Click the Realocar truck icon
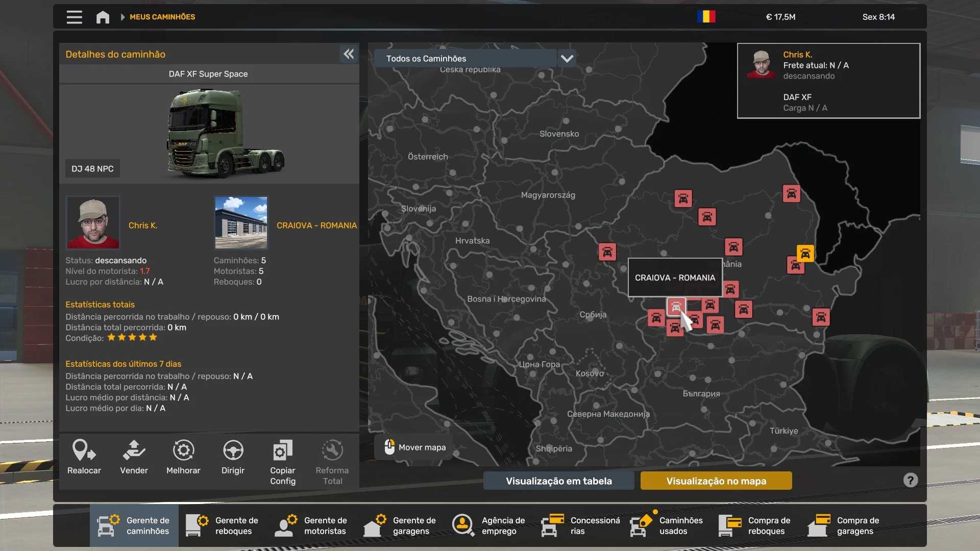 84,450
